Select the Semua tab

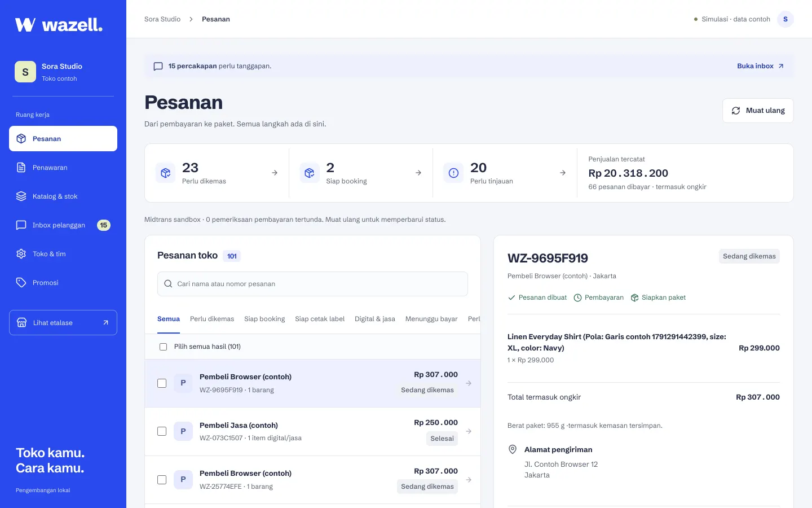click(169, 319)
